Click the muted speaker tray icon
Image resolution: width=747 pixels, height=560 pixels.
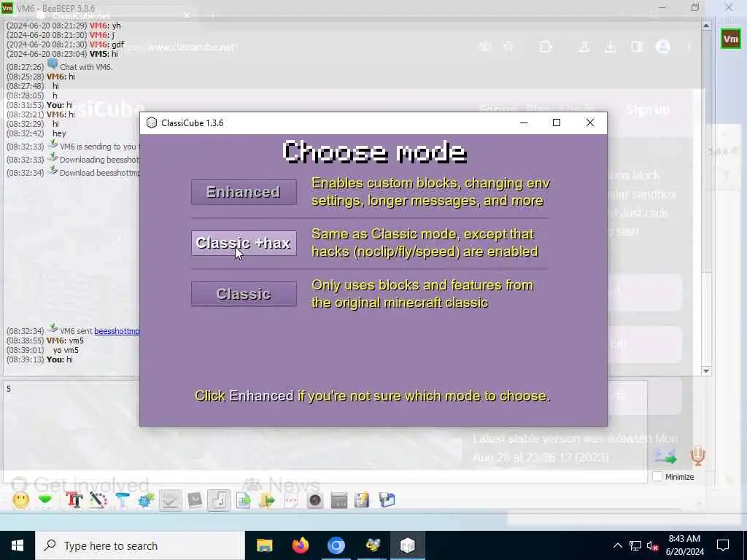click(653, 545)
